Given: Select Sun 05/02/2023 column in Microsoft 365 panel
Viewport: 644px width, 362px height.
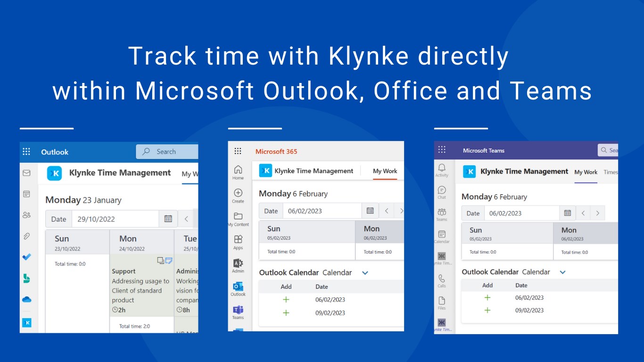Looking at the screenshot, I should coord(307,232).
